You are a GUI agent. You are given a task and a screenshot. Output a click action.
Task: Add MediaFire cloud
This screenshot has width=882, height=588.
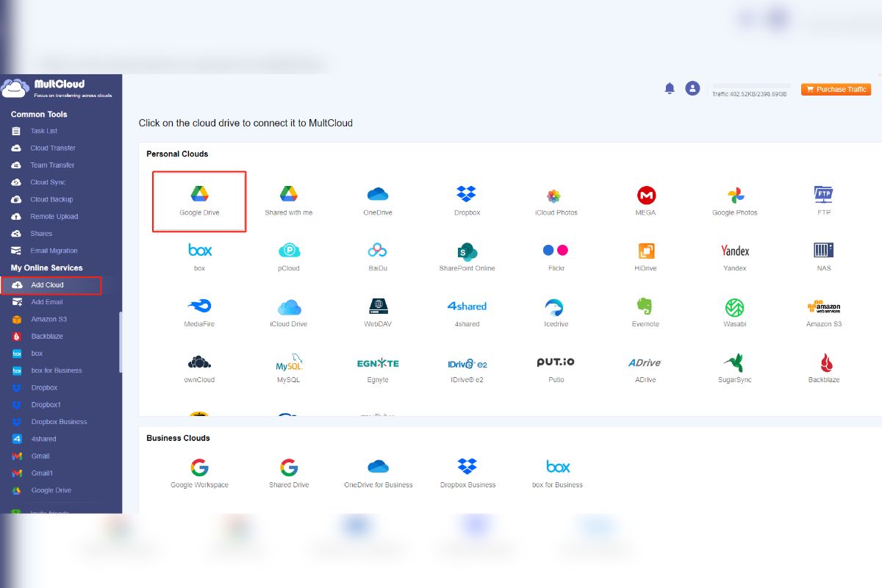pyautogui.click(x=199, y=313)
